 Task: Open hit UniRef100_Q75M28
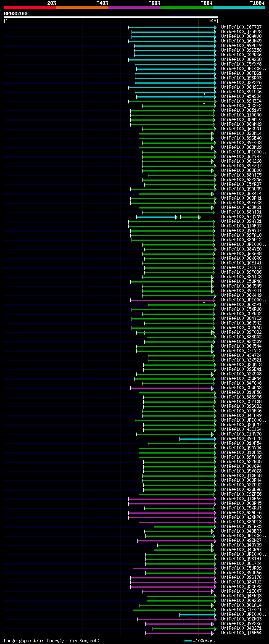[241, 32]
